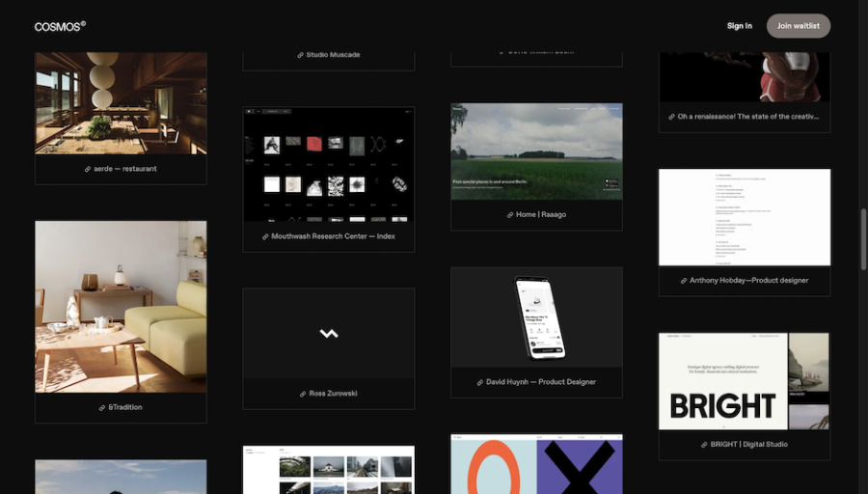Open the athlete figure image above Oh a renaissance!
This screenshot has width=868, height=494.
click(745, 77)
